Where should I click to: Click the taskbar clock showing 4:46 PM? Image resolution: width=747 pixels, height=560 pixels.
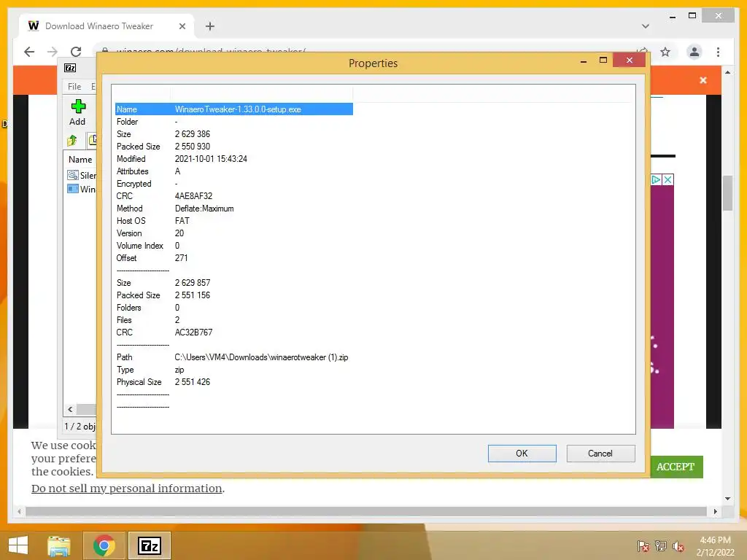coord(715,546)
